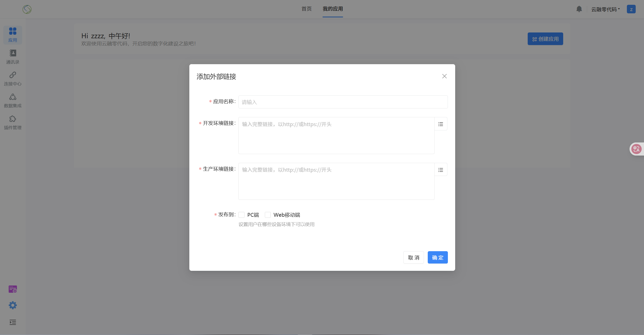The height and width of the screenshot is (335, 644).
Task: Open the 应用 section in sidebar
Action: point(13,35)
